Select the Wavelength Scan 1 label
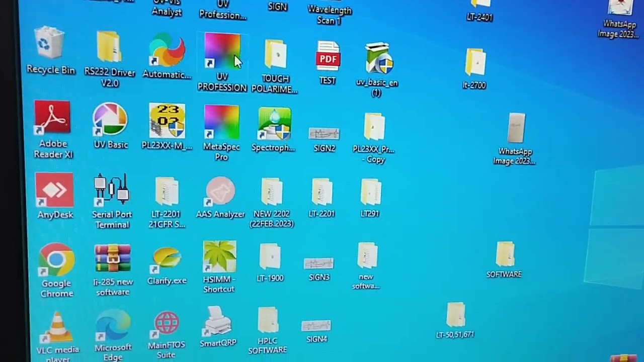 tap(330, 15)
